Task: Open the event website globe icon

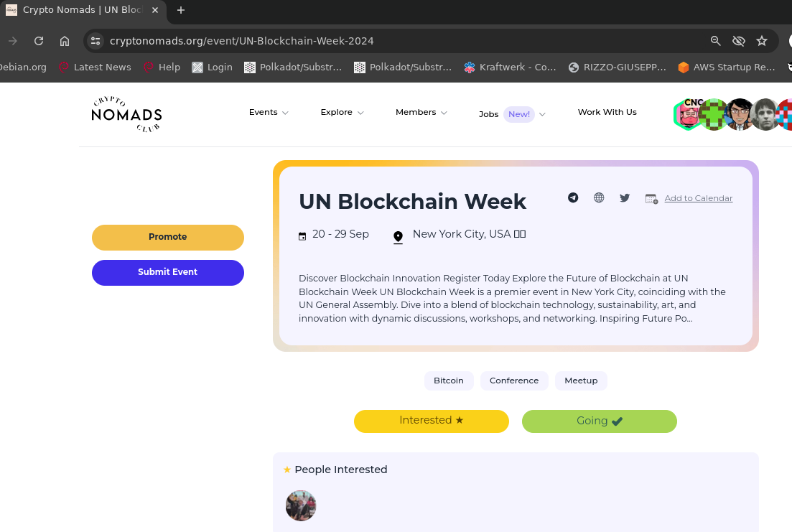Action: click(x=599, y=198)
